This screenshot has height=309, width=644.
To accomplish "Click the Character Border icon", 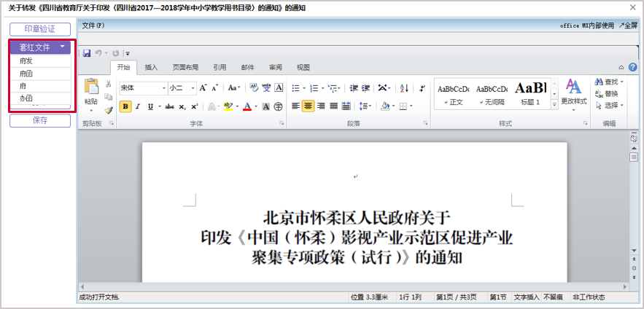I will 279,87.
